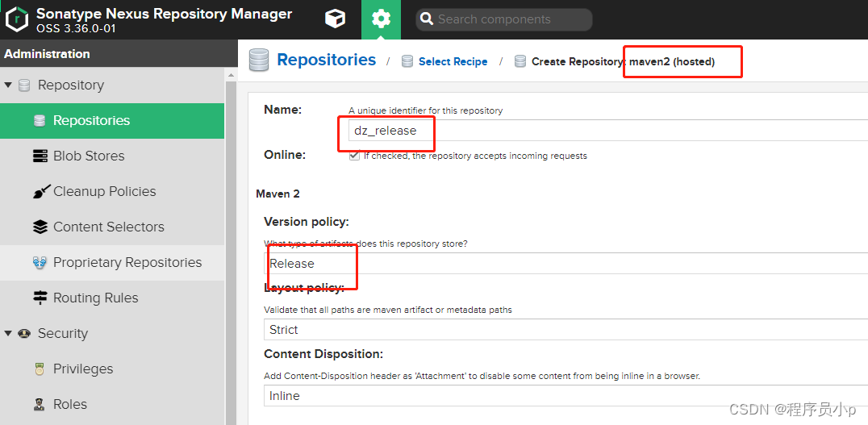Click the large Repositories header icon
The image size is (868, 425).
click(x=258, y=60)
